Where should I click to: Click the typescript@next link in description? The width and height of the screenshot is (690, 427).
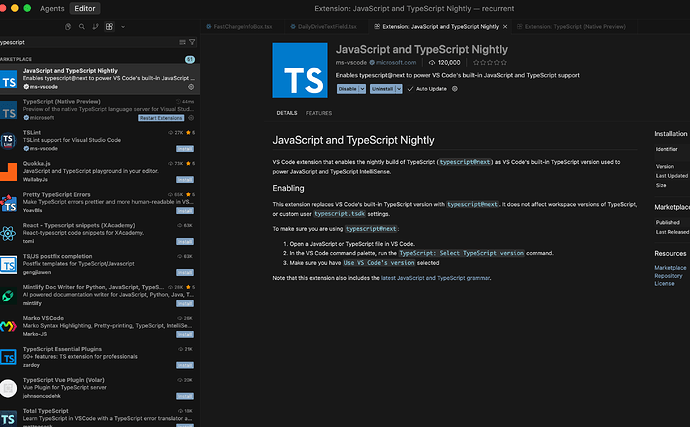(x=465, y=162)
